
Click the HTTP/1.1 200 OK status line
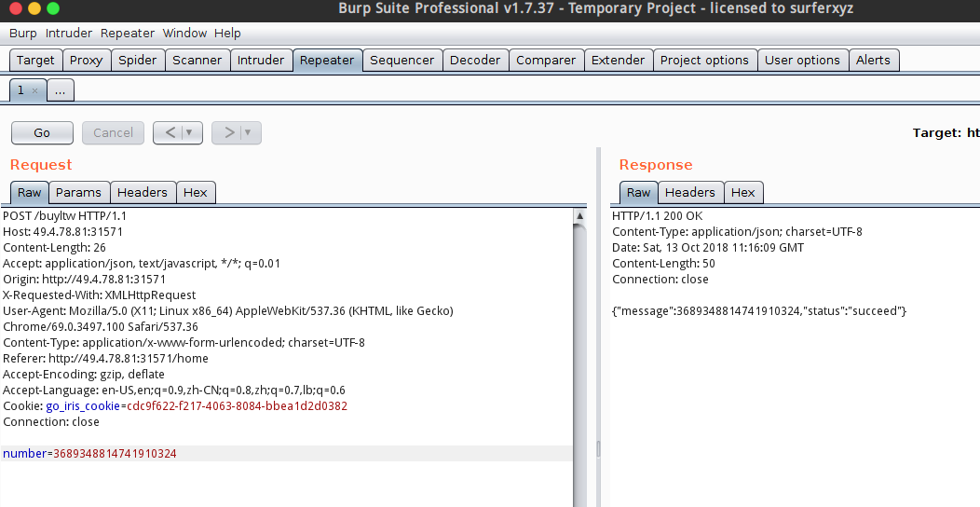pyautogui.click(x=657, y=215)
